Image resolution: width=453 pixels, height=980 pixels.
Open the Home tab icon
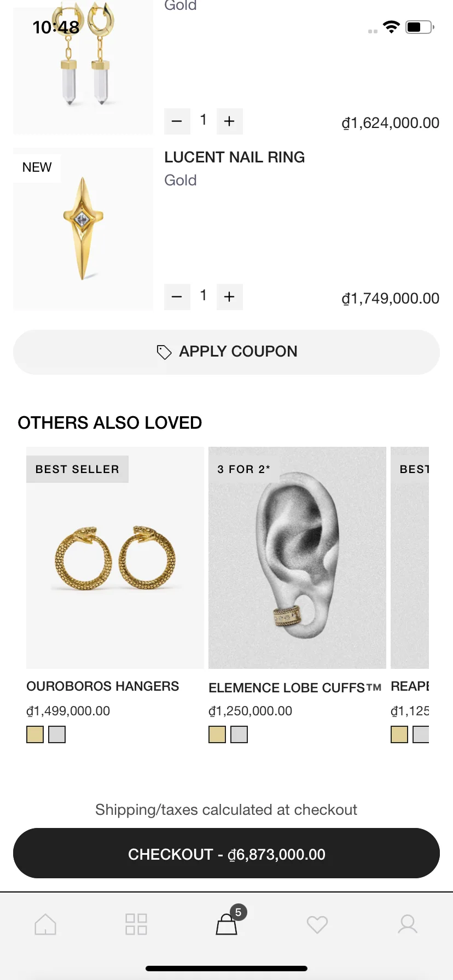(x=45, y=924)
